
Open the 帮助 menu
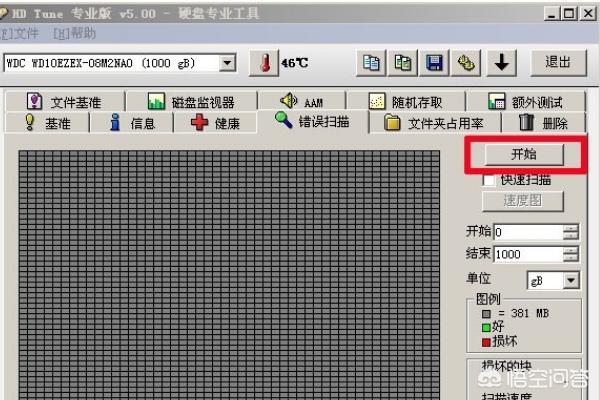tap(75, 34)
